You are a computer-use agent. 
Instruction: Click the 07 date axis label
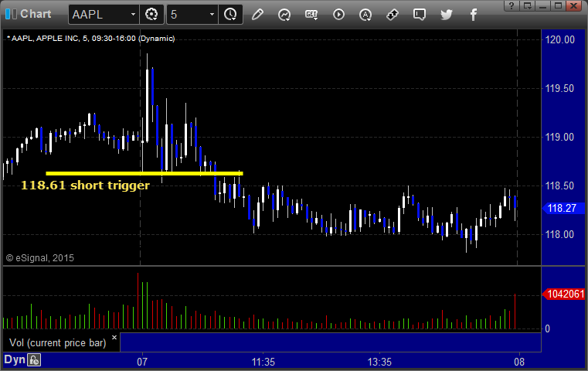pyautogui.click(x=142, y=362)
